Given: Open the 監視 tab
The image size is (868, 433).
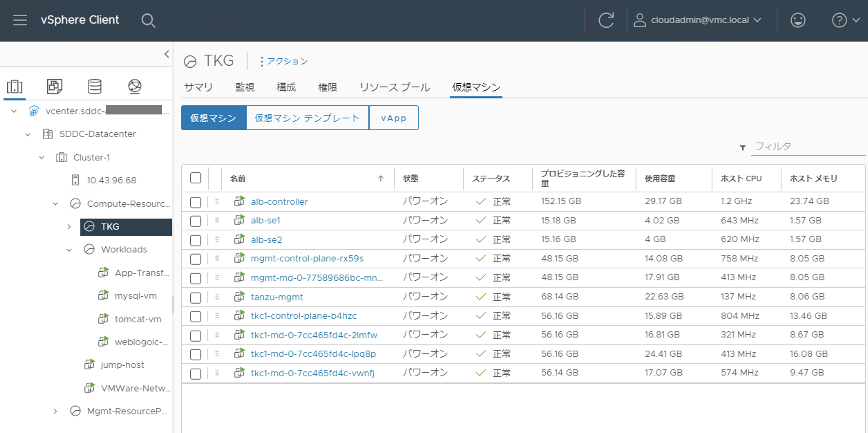Looking at the screenshot, I should tap(245, 87).
